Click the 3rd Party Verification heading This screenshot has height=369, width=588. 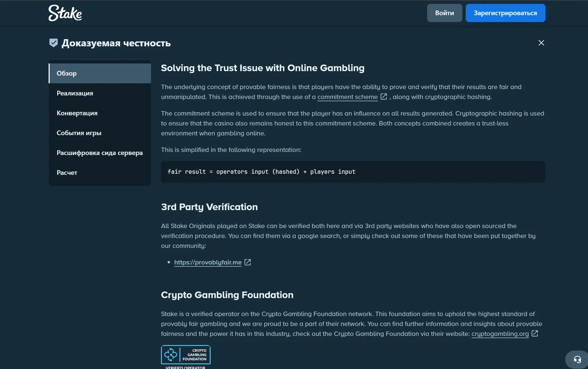point(209,207)
